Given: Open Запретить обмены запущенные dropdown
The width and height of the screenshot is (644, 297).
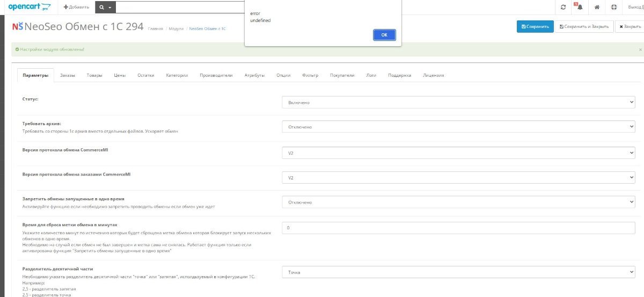Looking at the screenshot, I should (459, 202).
